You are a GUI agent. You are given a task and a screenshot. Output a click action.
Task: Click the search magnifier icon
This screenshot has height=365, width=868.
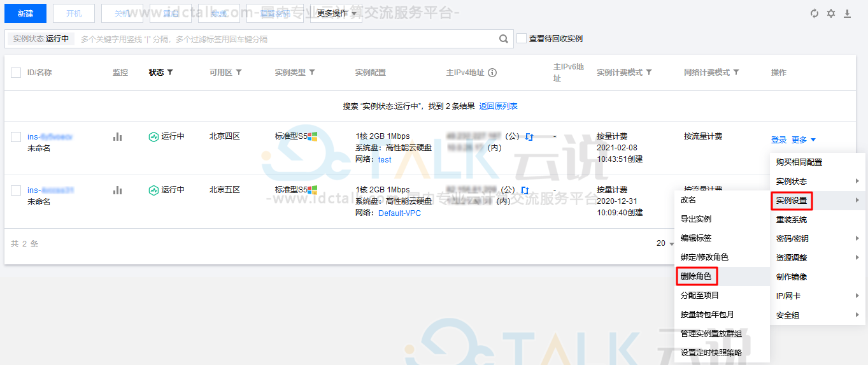504,39
